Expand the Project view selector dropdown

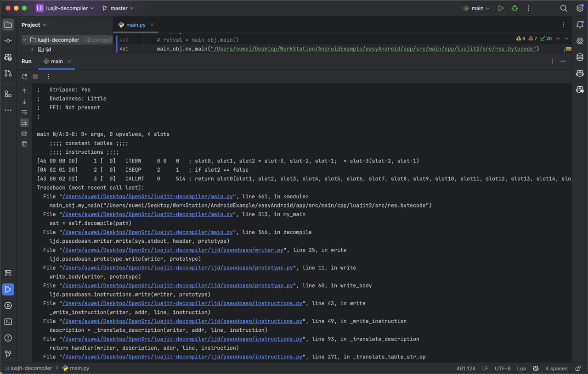[34, 25]
